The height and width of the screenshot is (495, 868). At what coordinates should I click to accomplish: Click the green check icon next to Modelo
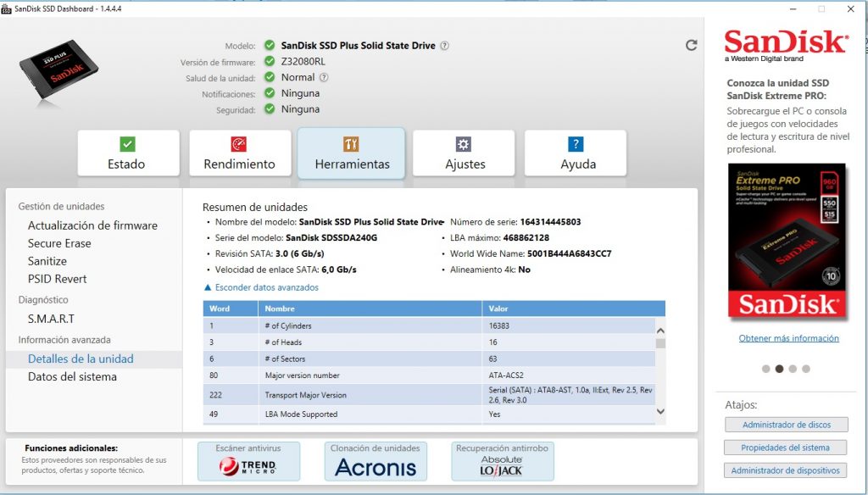tap(270, 45)
